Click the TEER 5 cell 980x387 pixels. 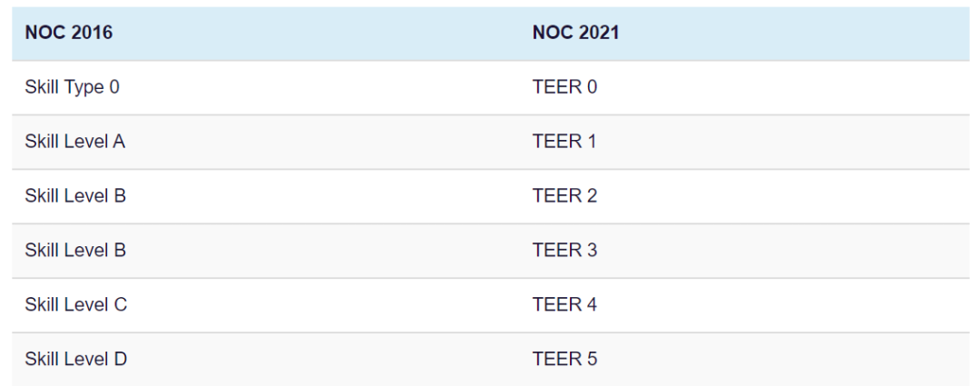pyautogui.click(x=744, y=360)
